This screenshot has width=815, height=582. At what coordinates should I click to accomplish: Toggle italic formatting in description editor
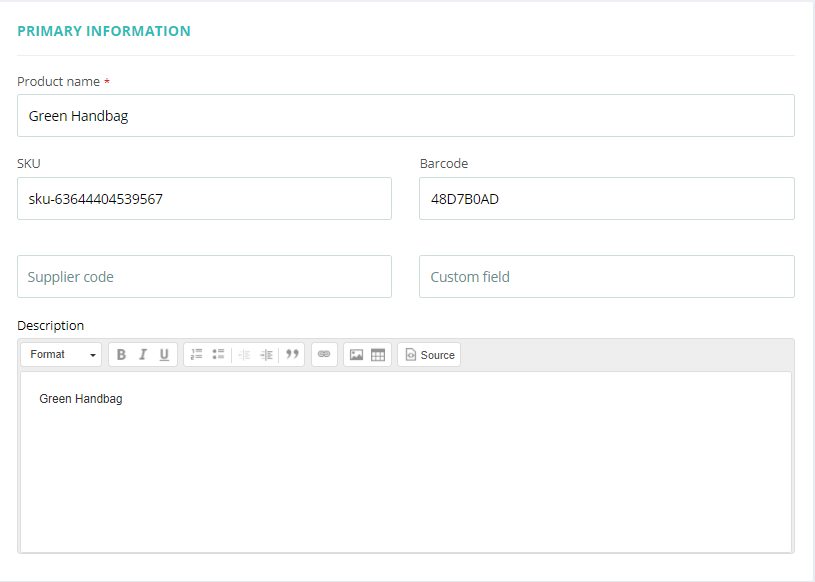point(142,354)
